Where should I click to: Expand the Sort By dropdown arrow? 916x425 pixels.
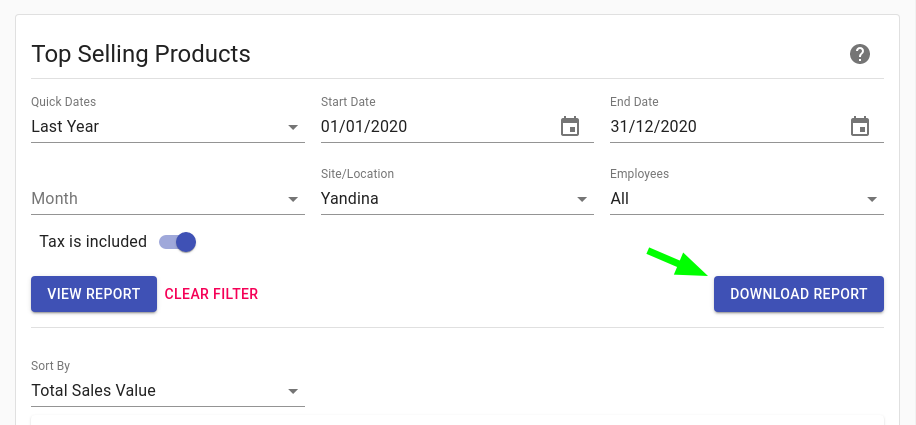point(293,391)
